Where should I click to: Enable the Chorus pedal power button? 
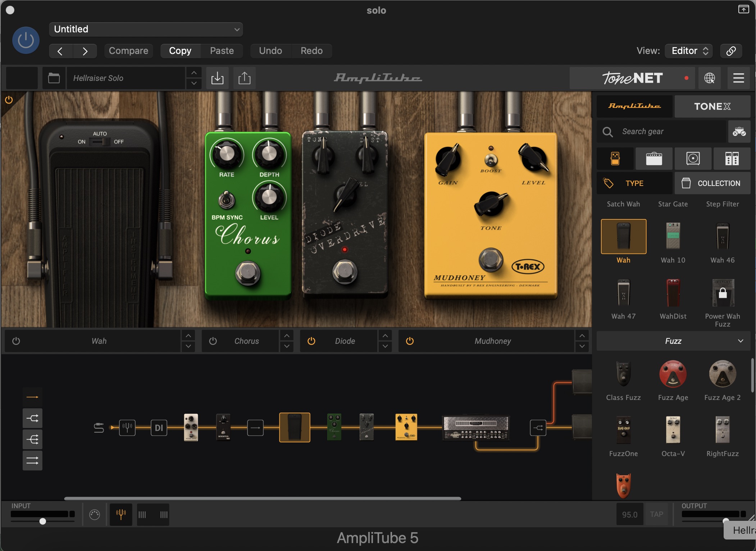[x=213, y=341]
